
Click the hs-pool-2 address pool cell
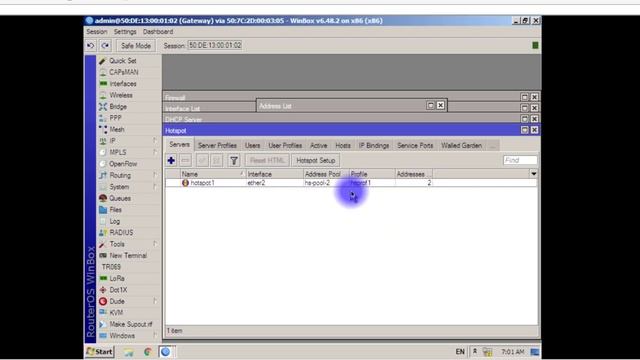(326, 183)
